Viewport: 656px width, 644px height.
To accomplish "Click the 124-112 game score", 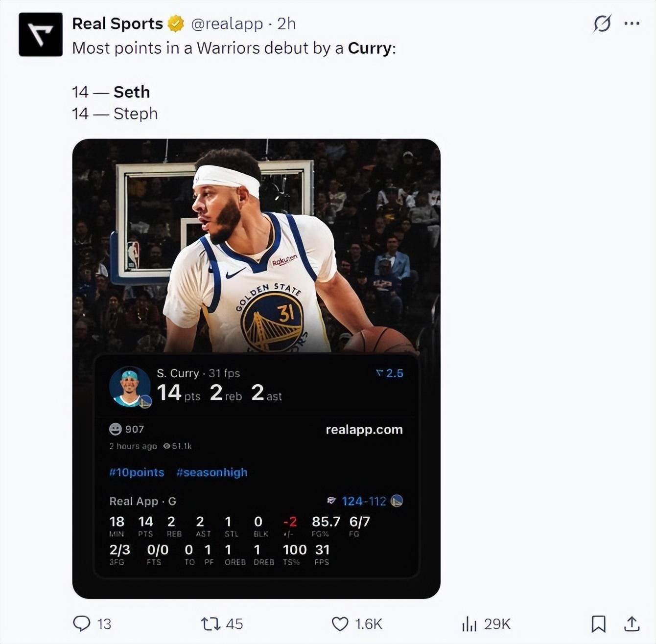I will (x=364, y=501).
